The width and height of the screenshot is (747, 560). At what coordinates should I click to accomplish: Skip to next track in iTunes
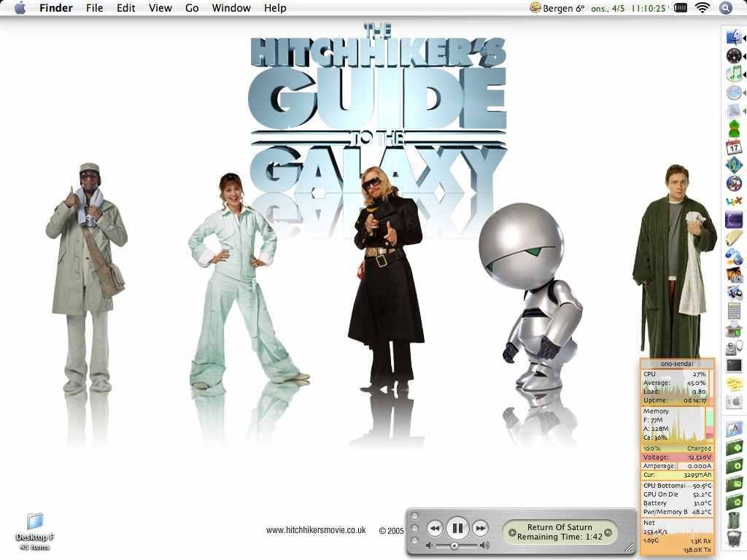click(480, 528)
